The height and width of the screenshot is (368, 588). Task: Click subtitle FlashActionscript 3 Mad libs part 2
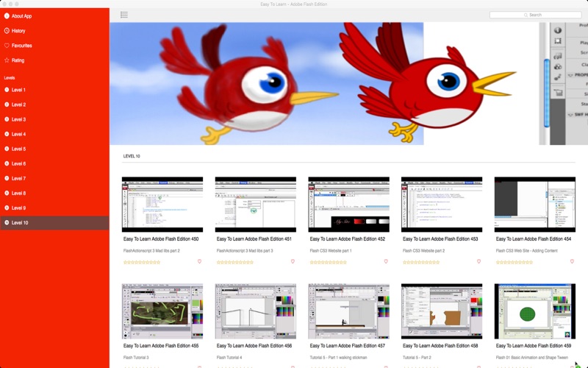(151, 251)
